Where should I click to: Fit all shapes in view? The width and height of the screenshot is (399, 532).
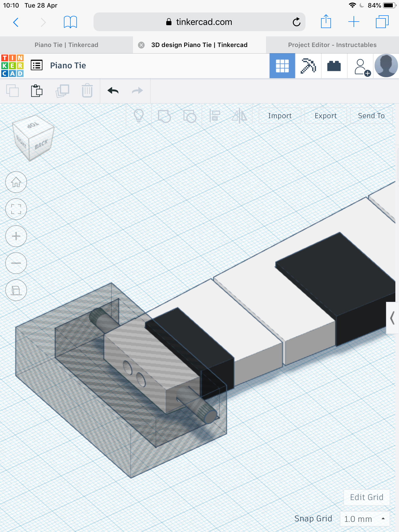(16, 209)
